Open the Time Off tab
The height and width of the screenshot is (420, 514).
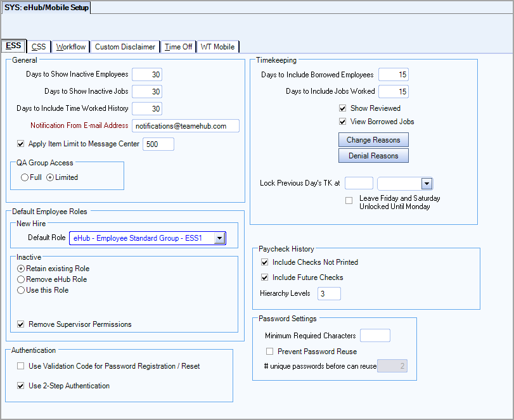[178, 46]
